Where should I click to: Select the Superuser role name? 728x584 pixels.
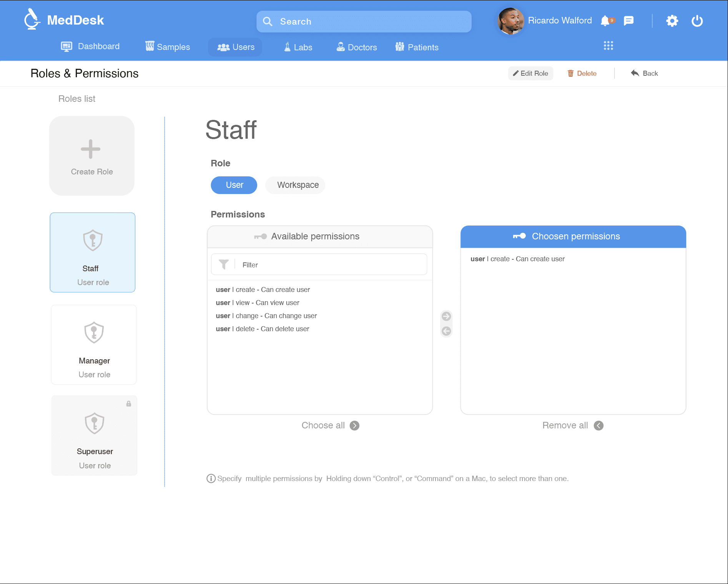point(95,451)
